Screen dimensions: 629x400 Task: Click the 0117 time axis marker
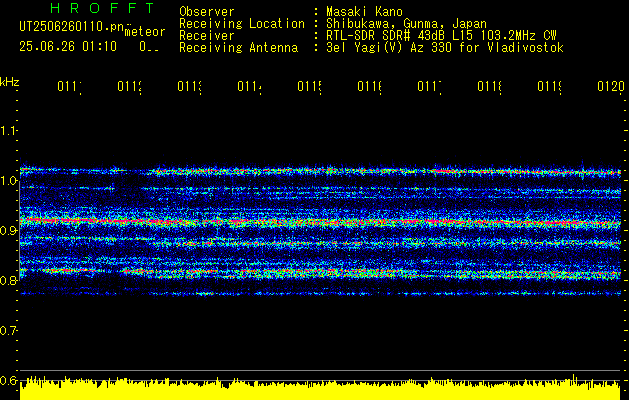tap(429, 87)
